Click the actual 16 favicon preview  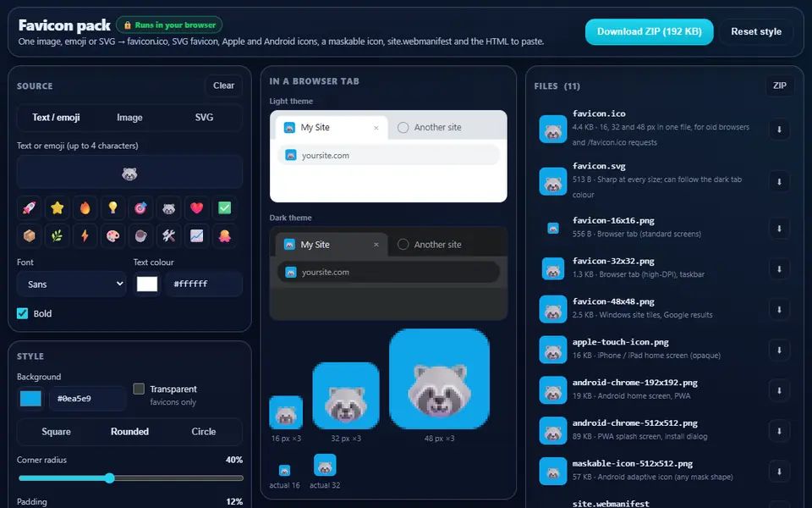(x=284, y=470)
